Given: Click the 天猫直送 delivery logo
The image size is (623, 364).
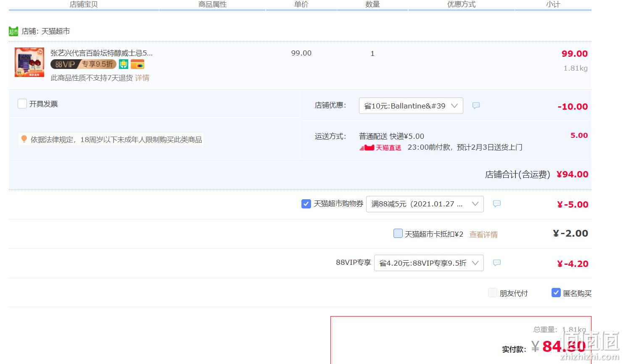Looking at the screenshot, I should tap(380, 148).
